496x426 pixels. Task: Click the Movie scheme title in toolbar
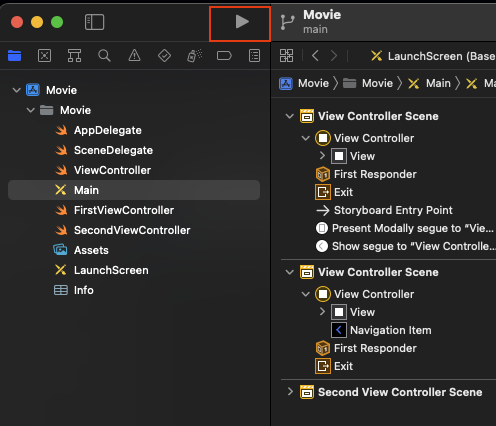click(322, 15)
